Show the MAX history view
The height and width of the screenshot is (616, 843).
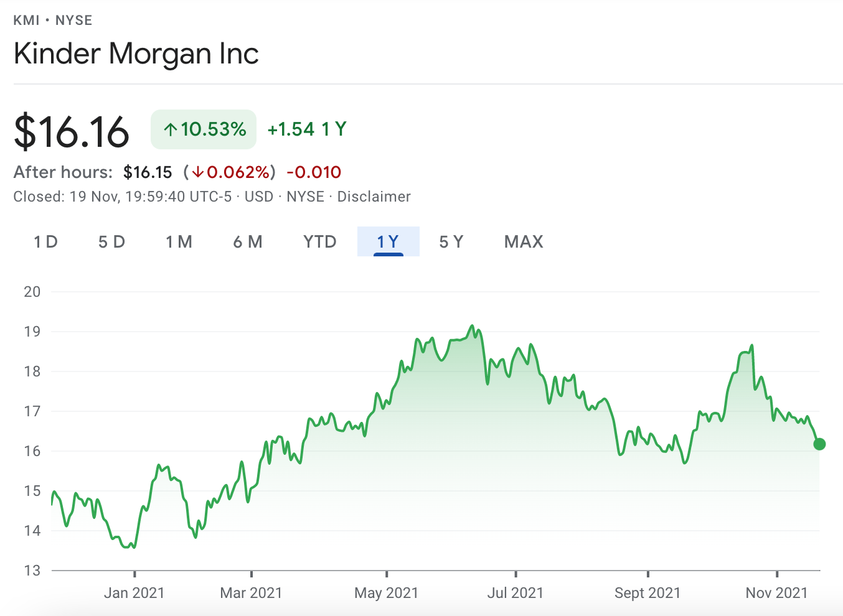pos(523,241)
